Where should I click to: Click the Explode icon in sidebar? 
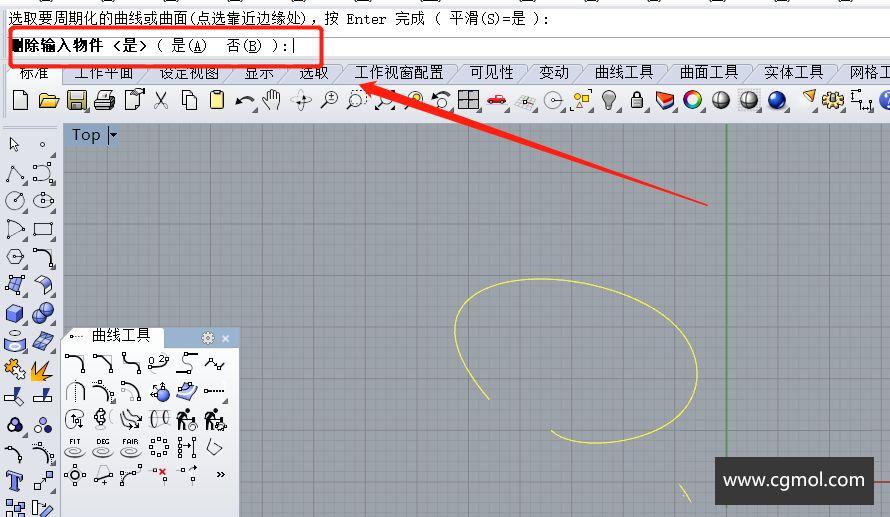(x=42, y=371)
